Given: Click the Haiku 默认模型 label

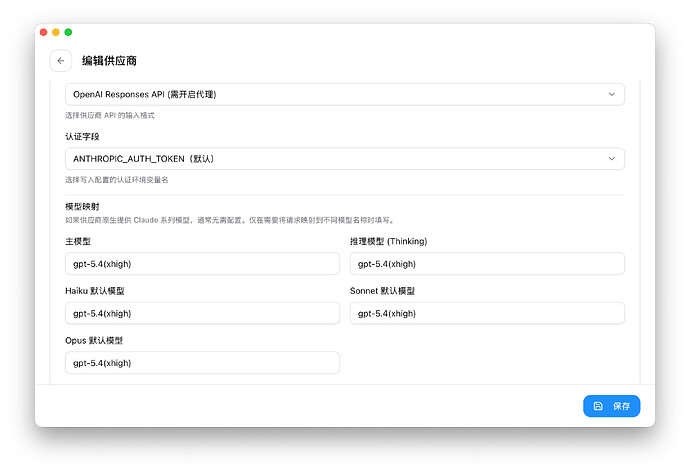Looking at the screenshot, I should pyautogui.click(x=95, y=291).
